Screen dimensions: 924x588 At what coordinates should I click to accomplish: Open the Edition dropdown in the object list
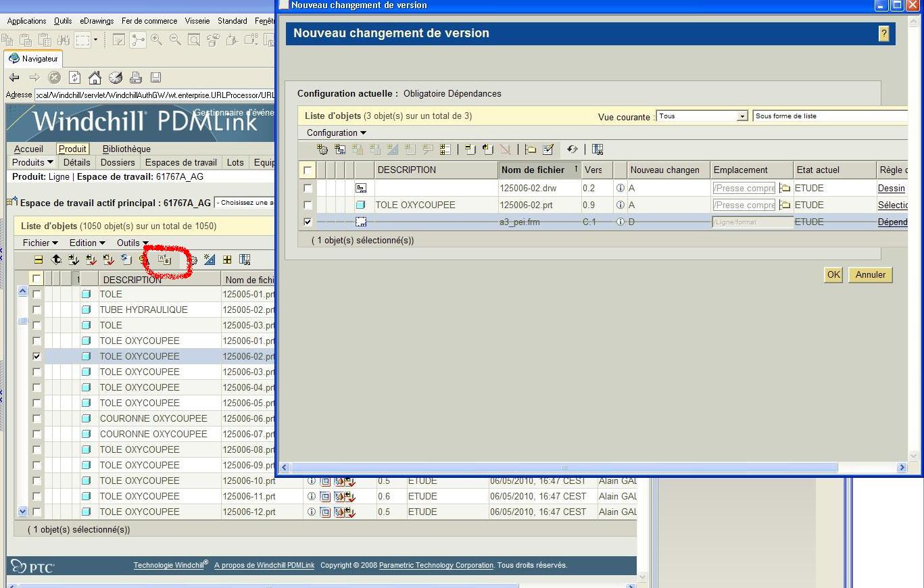(x=88, y=243)
